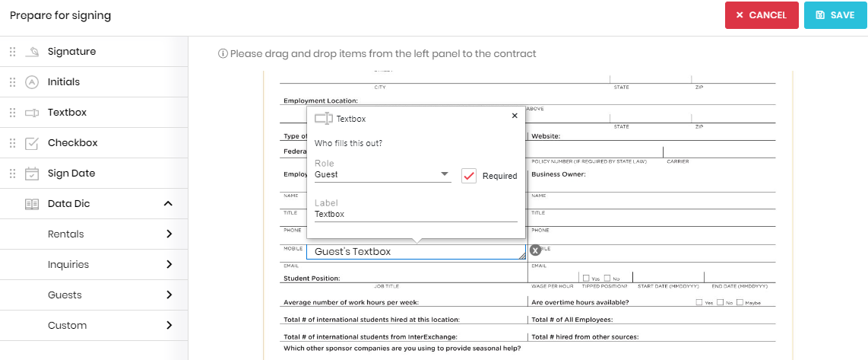This screenshot has height=360, width=868.
Task: Grab the drag handle beside Checkbox
Action: [x=12, y=143]
